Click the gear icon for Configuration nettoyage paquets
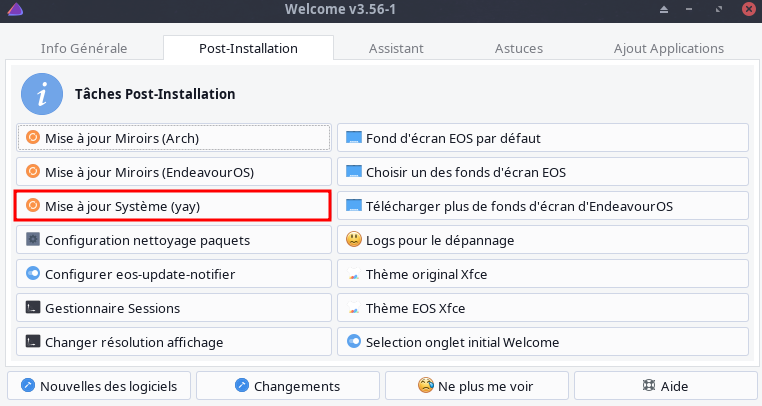762x406 pixels. (x=32, y=240)
